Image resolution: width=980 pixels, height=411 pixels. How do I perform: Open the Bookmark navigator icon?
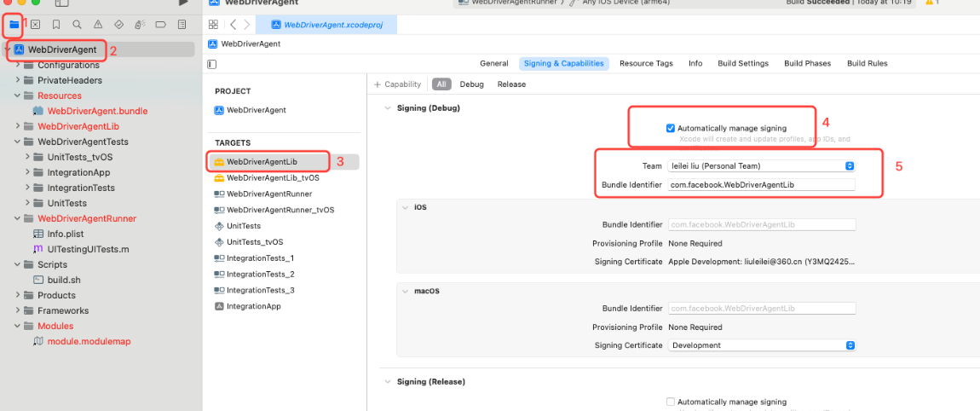coord(56,25)
